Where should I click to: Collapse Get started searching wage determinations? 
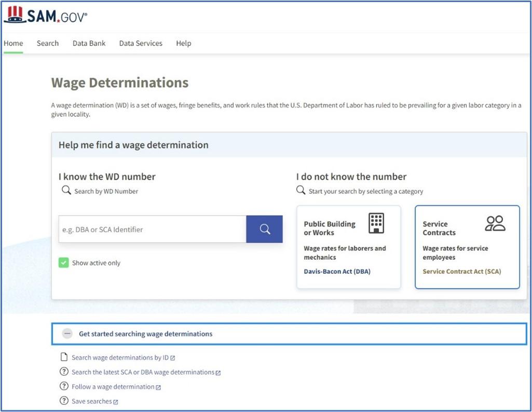coord(289,334)
